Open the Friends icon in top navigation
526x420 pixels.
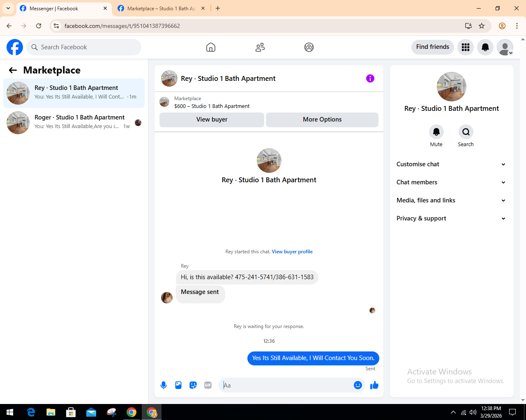coord(260,47)
